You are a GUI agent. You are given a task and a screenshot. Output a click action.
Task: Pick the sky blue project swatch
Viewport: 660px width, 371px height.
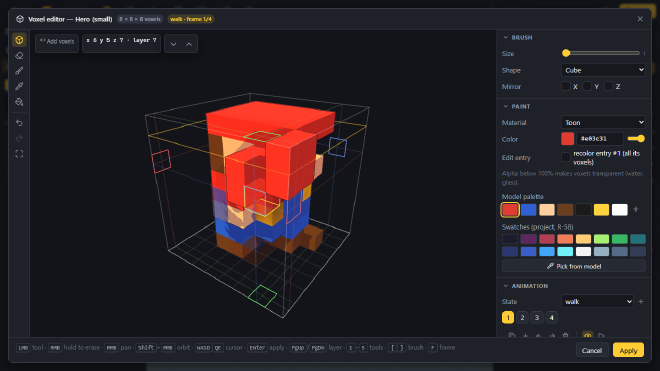tap(547, 251)
